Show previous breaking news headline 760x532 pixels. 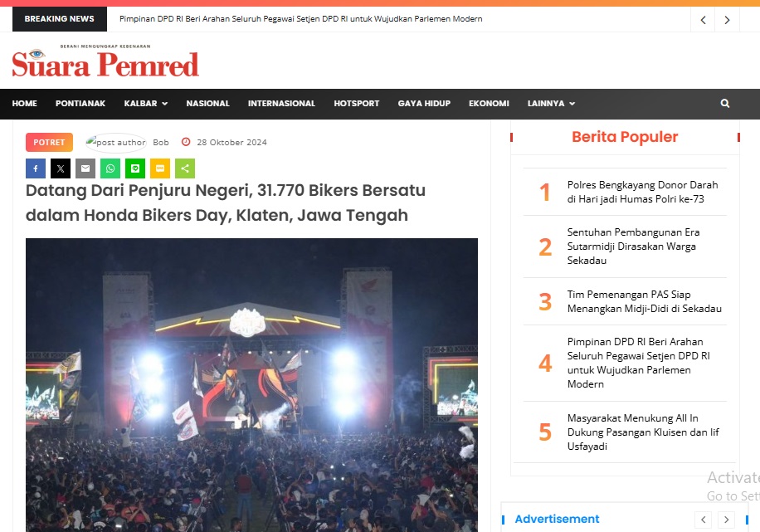(703, 20)
